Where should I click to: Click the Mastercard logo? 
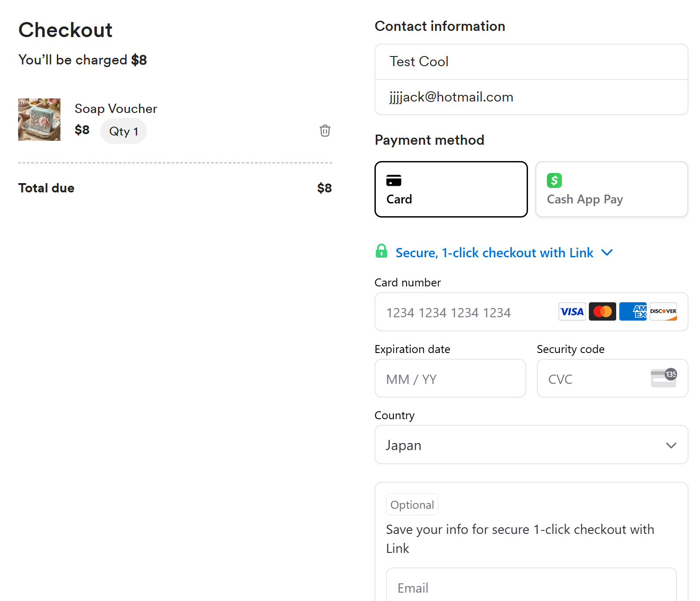click(602, 312)
